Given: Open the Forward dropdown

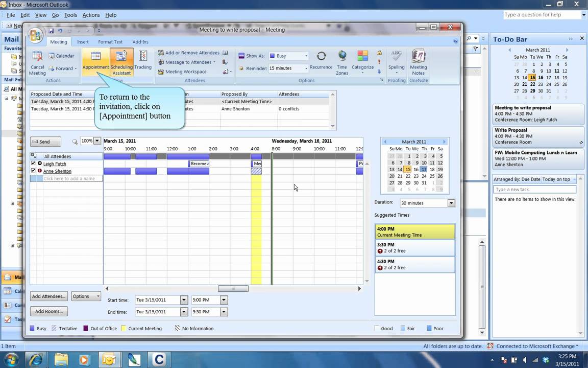Looking at the screenshot, I should [63, 68].
